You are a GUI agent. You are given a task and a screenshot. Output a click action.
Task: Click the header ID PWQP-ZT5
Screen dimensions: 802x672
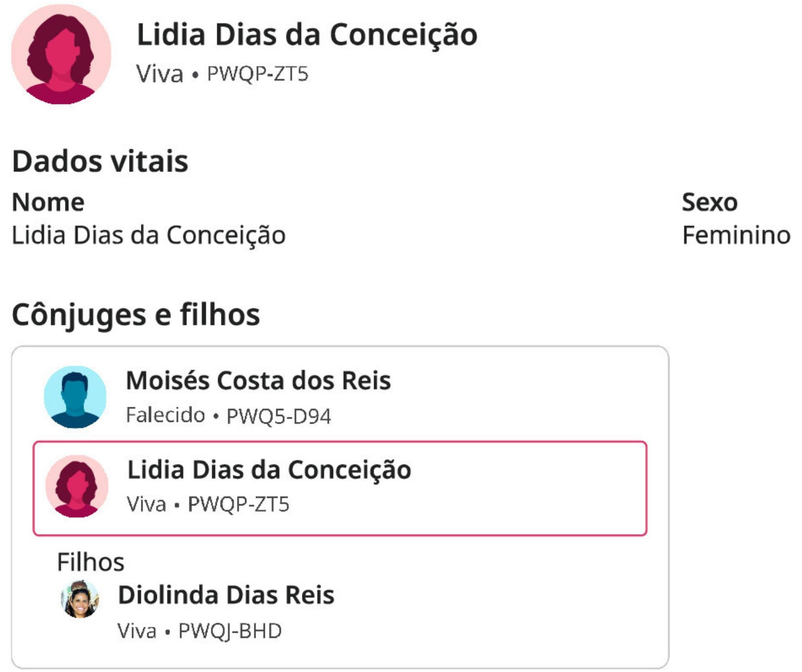coord(258,74)
